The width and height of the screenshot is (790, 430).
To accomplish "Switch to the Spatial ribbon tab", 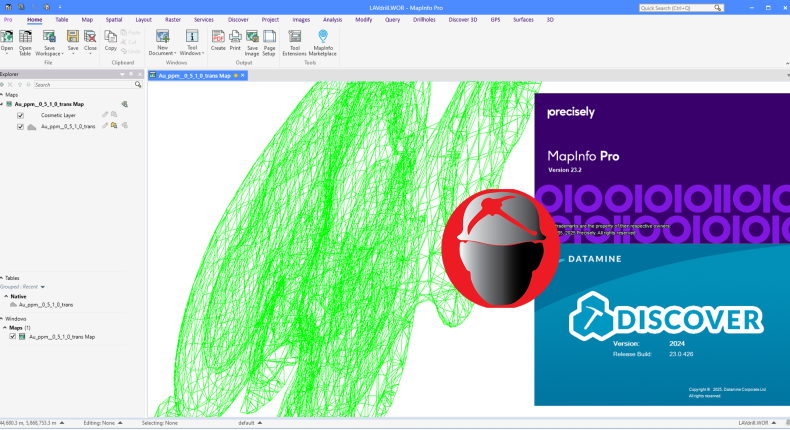I will tap(114, 20).
